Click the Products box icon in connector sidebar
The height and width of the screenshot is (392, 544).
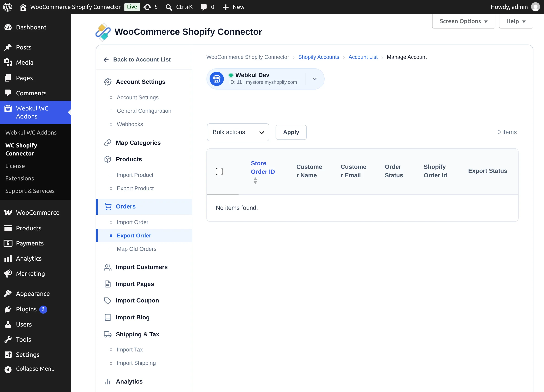(107, 159)
